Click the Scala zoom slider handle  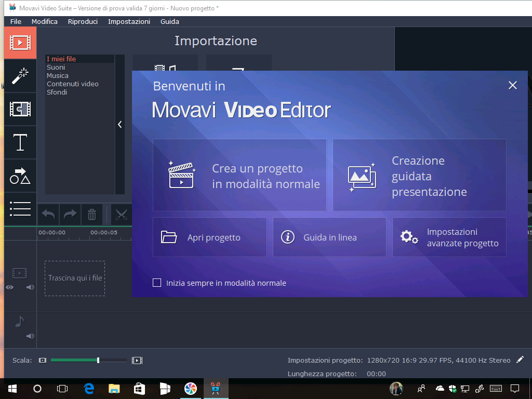(98, 361)
